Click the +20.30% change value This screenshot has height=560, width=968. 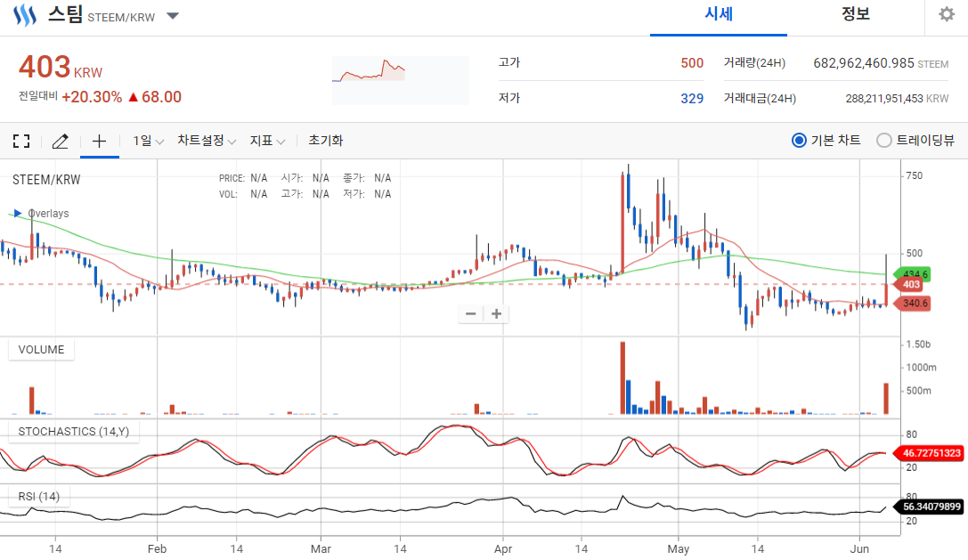(x=92, y=97)
